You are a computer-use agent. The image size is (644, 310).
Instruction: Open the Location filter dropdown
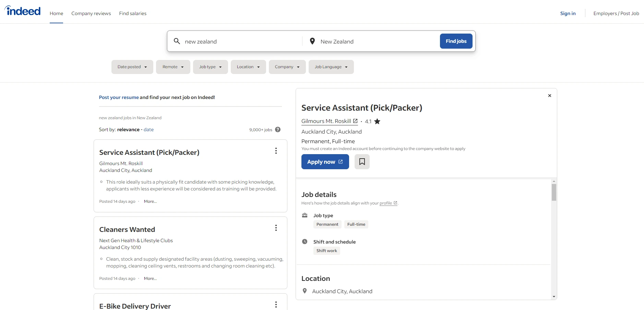tap(248, 67)
